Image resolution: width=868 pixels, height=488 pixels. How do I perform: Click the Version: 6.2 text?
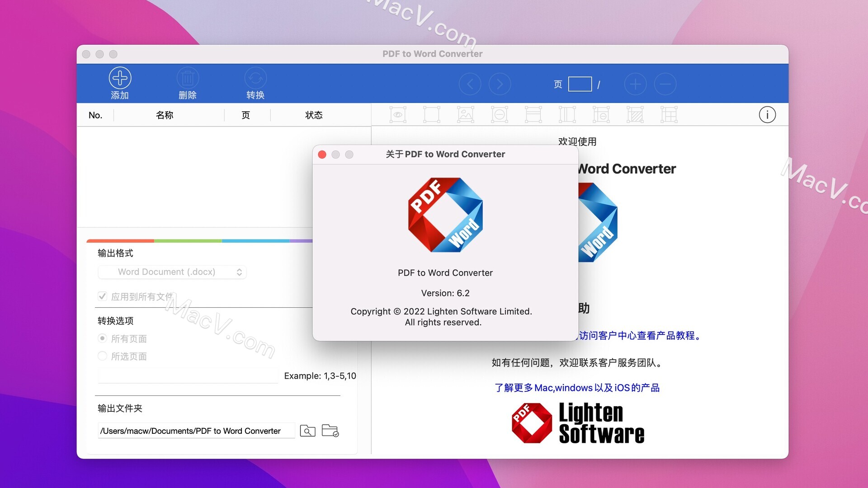point(445,293)
